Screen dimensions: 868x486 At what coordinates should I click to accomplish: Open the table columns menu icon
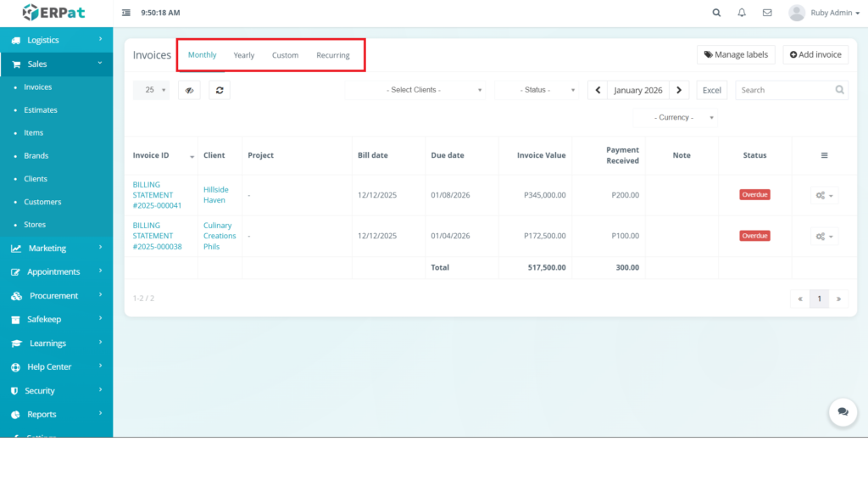pos(824,155)
